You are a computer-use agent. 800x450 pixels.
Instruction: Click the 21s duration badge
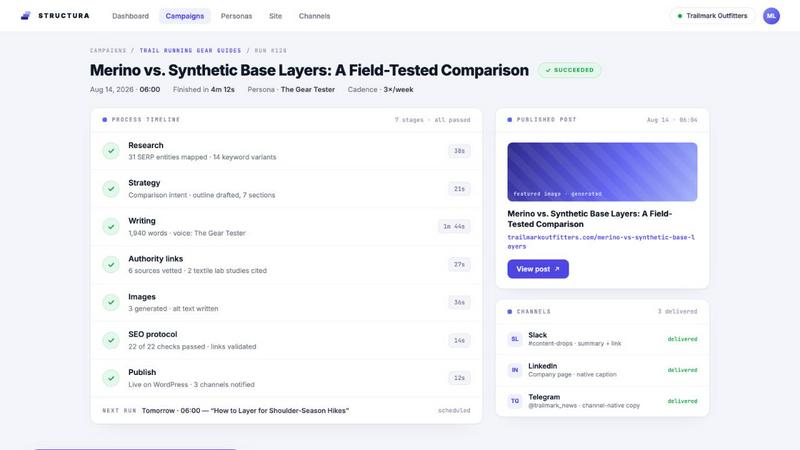click(x=459, y=189)
